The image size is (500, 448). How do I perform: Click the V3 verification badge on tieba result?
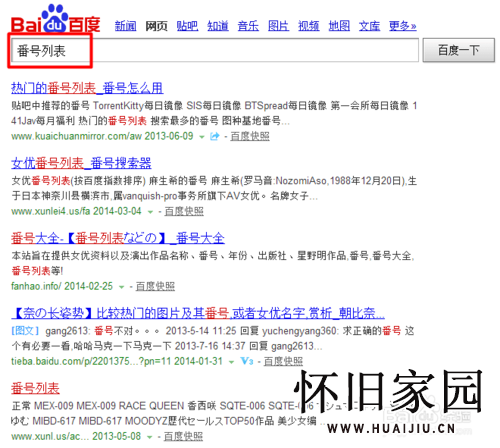click(247, 361)
